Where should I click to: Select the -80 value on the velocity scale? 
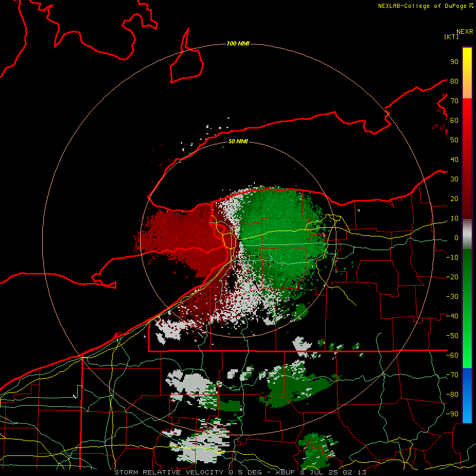coord(452,395)
